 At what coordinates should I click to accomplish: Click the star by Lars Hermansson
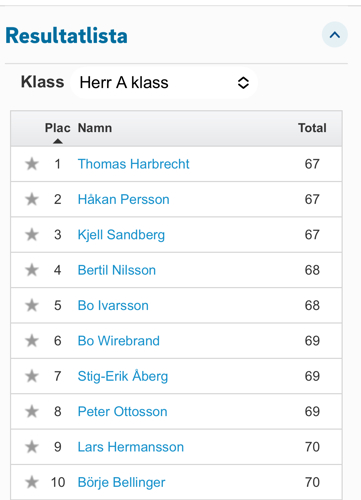click(x=32, y=446)
